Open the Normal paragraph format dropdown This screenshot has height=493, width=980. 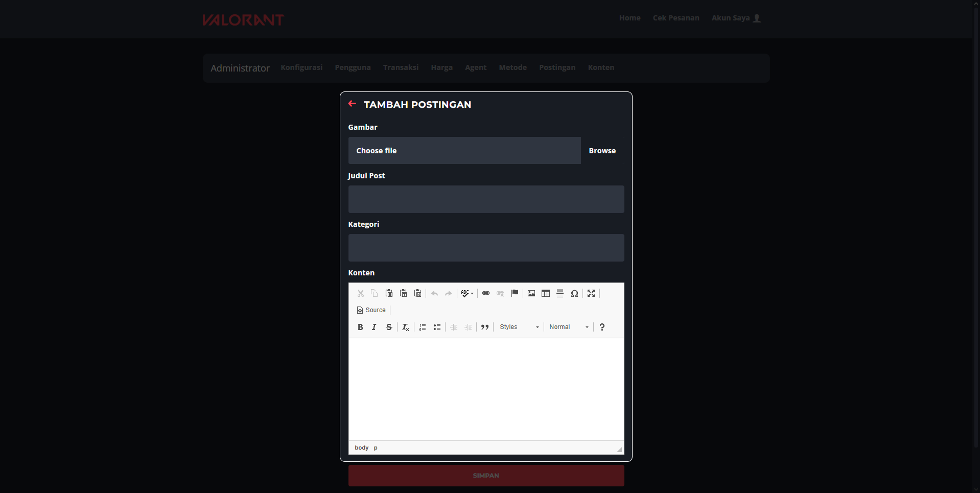(569, 327)
